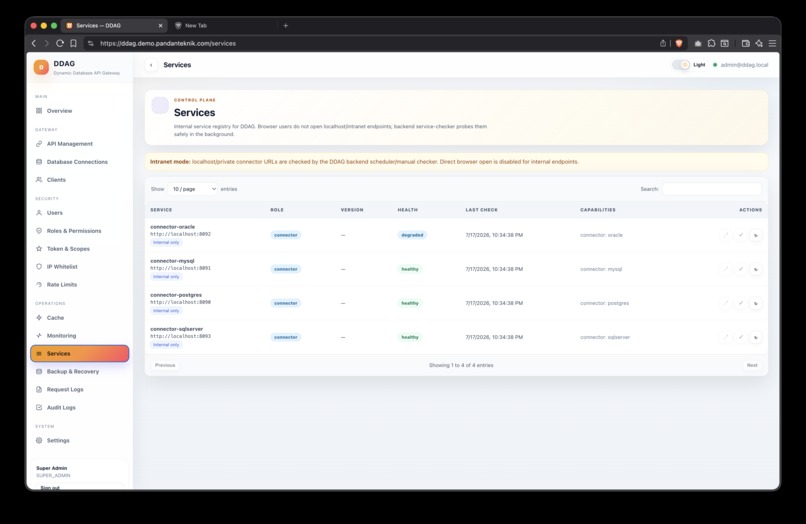Open Rate Limits in the sidebar
The width and height of the screenshot is (806, 524).
pos(80,284)
